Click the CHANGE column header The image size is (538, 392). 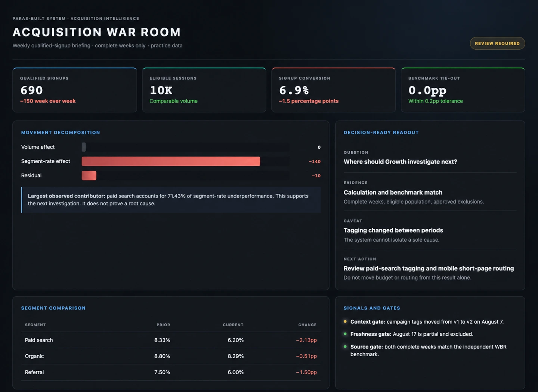point(307,325)
